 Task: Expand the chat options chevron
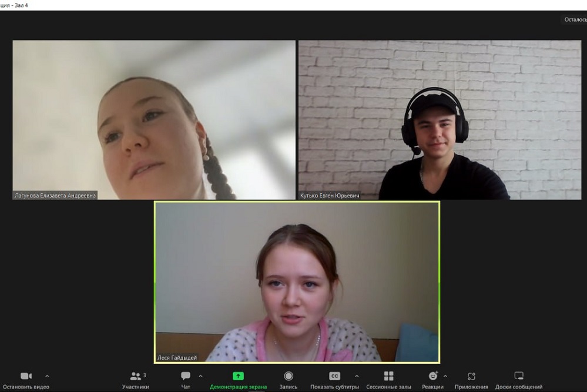click(200, 376)
